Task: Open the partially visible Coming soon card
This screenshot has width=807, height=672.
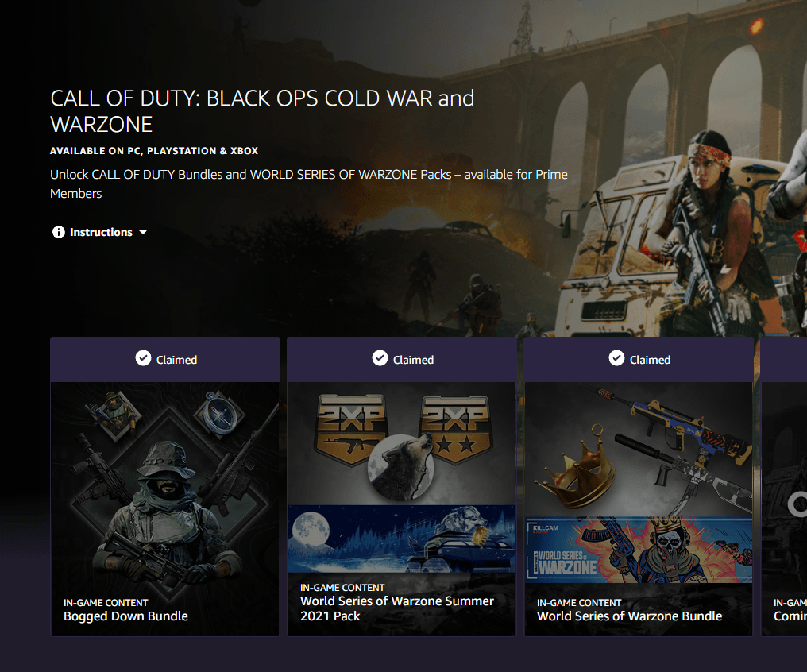Action: 784,487
